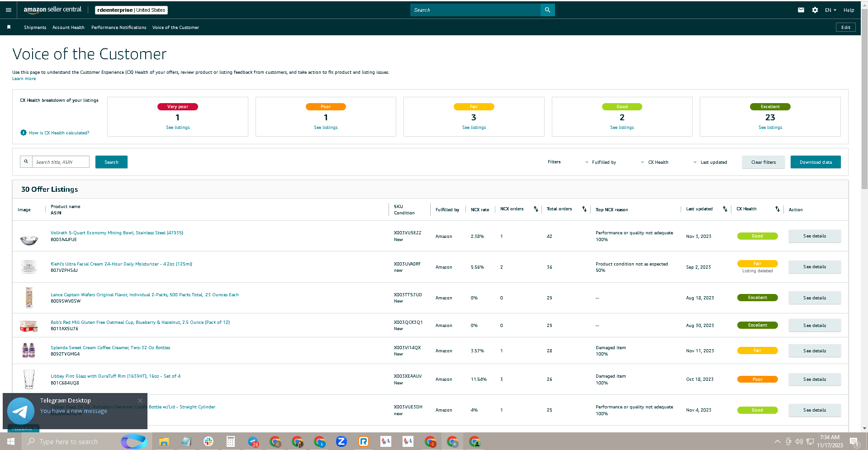868x450 pixels.
Task: Open the settings gear icon
Action: pos(815,9)
